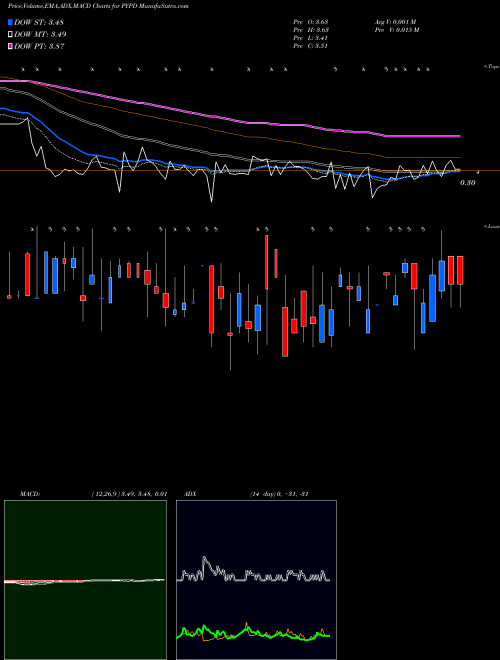Select the 'DOW ST: 3.48' legend label
This screenshot has width=500, height=660.
pyautogui.click(x=39, y=22)
